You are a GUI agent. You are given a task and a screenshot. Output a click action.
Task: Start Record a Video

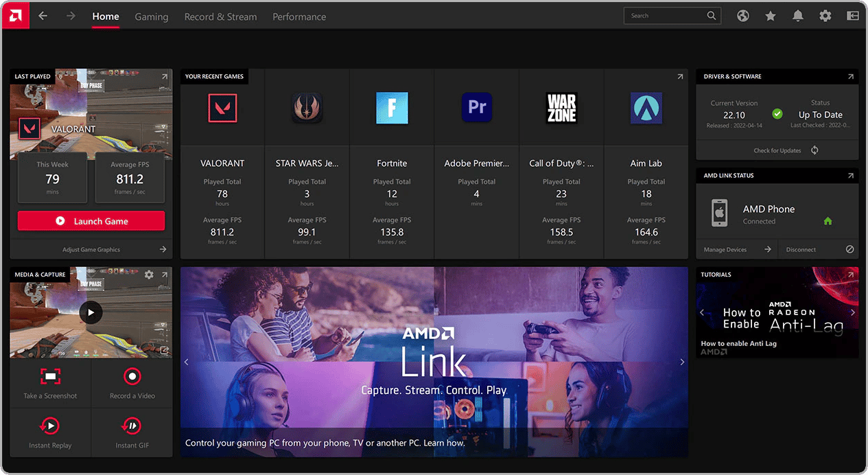point(132,383)
